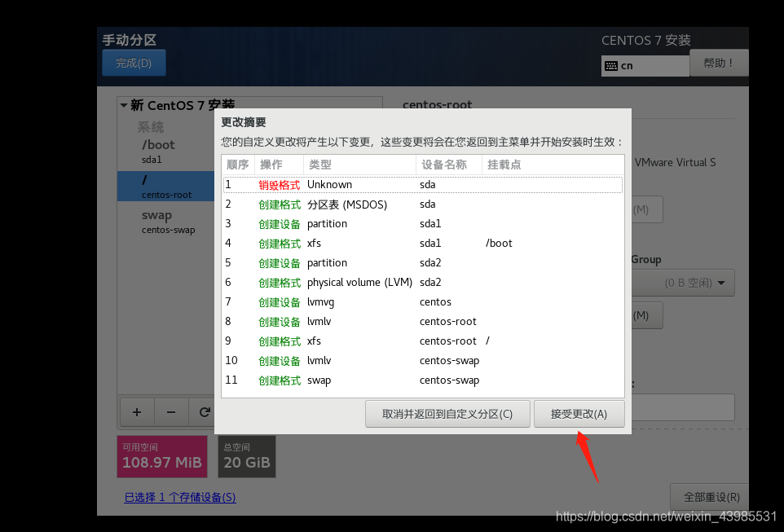Select row 6 physical volume (LVM)
The width and height of the screenshot is (784, 532).
423,282
